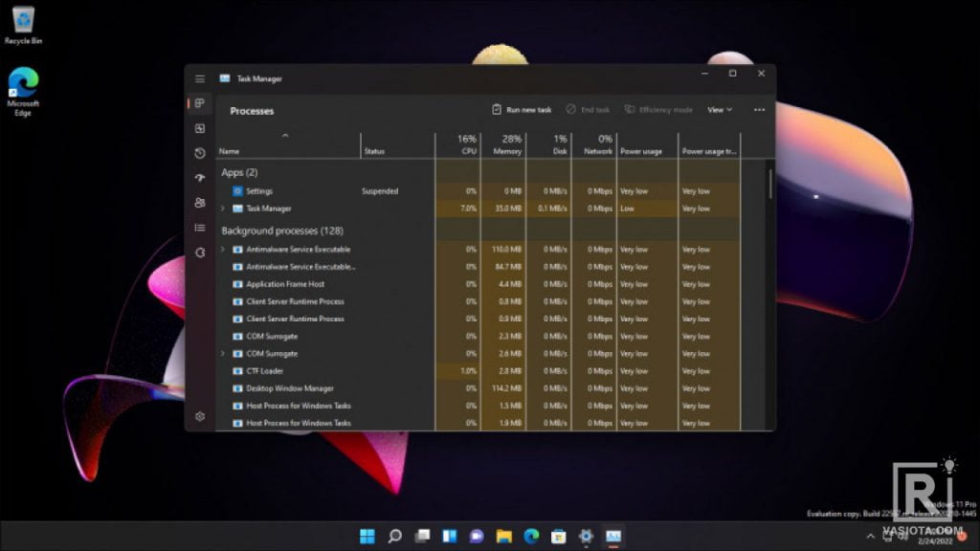
Task: Expand the Antimalware Service Executable group
Action: pyautogui.click(x=222, y=249)
